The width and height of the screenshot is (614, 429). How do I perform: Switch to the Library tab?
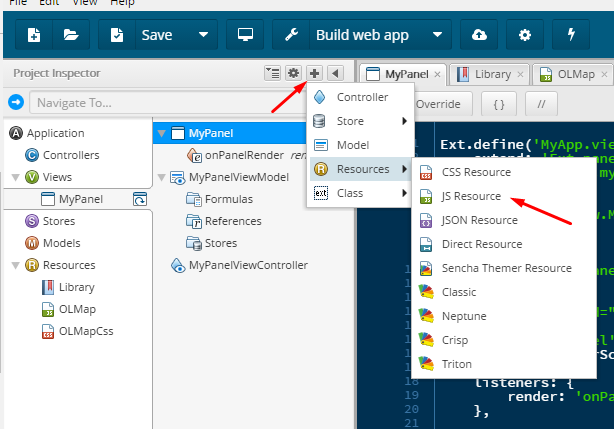pyautogui.click(x=493, y=74)
